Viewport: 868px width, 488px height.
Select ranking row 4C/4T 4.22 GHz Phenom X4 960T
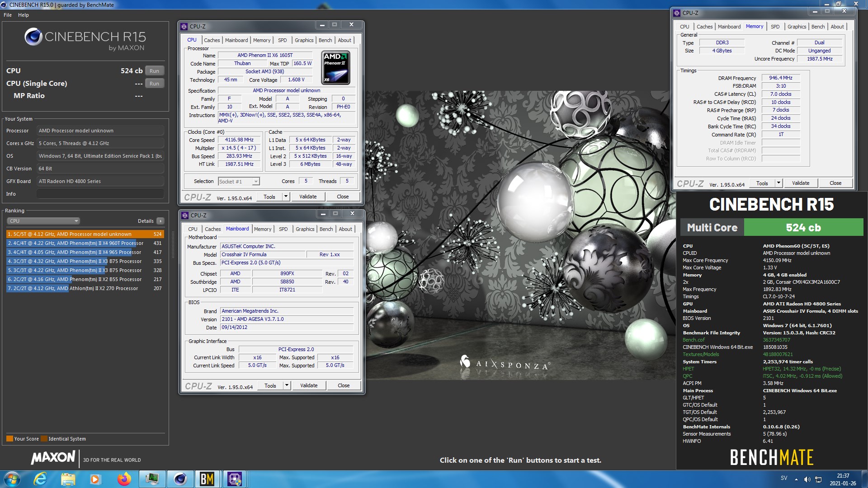(x=85, y=243)
